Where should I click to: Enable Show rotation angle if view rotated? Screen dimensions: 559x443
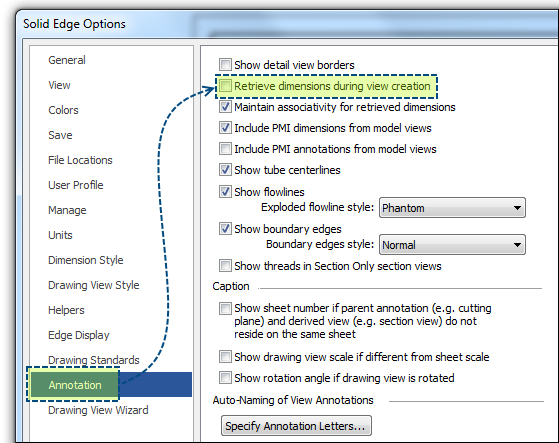point(225,378)
